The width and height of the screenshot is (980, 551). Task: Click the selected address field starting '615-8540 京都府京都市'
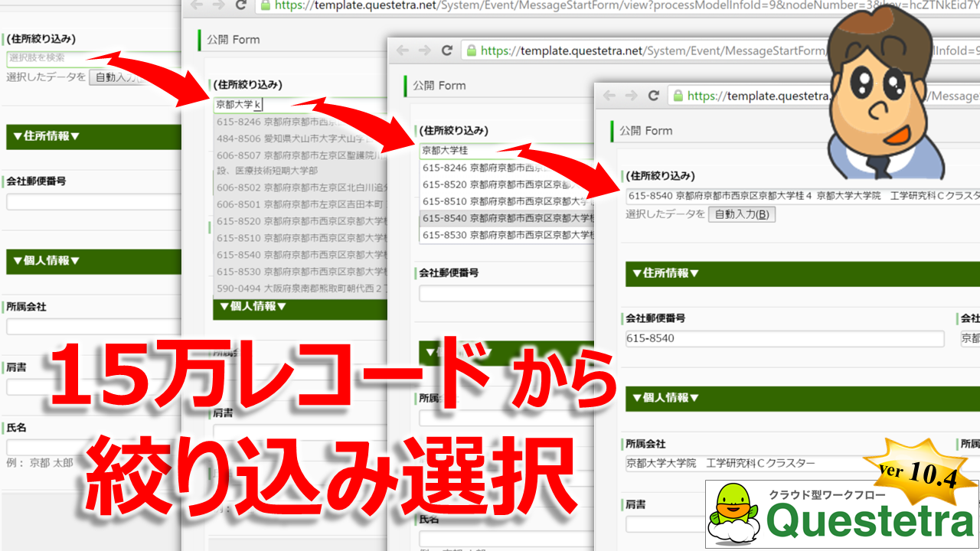pyautogui.click(x=802, y=196)
